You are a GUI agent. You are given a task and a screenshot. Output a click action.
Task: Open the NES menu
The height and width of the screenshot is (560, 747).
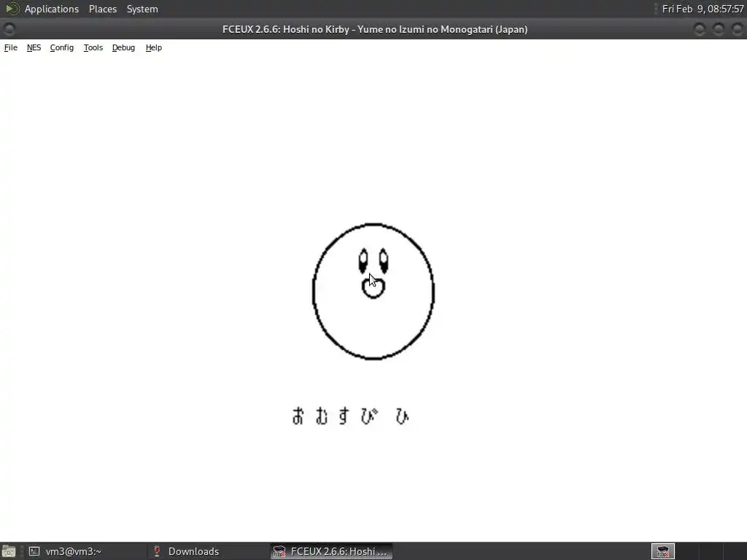click(34, 47)
